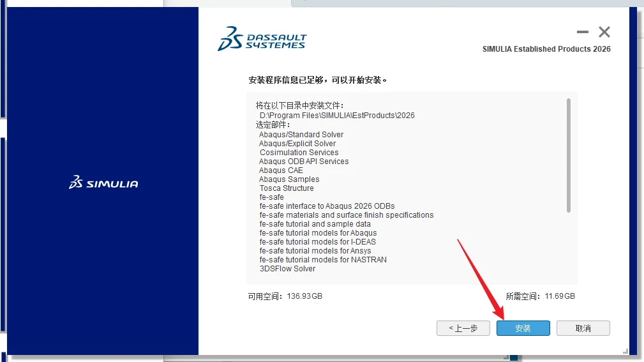
Task: Click the 将在以下目录中安装文件 label
Action: (x=299, y=105)
